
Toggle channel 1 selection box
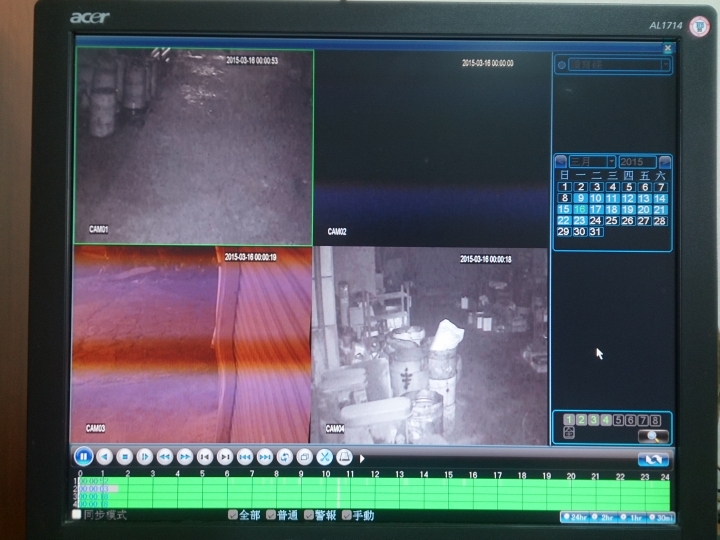coord(569,420)
